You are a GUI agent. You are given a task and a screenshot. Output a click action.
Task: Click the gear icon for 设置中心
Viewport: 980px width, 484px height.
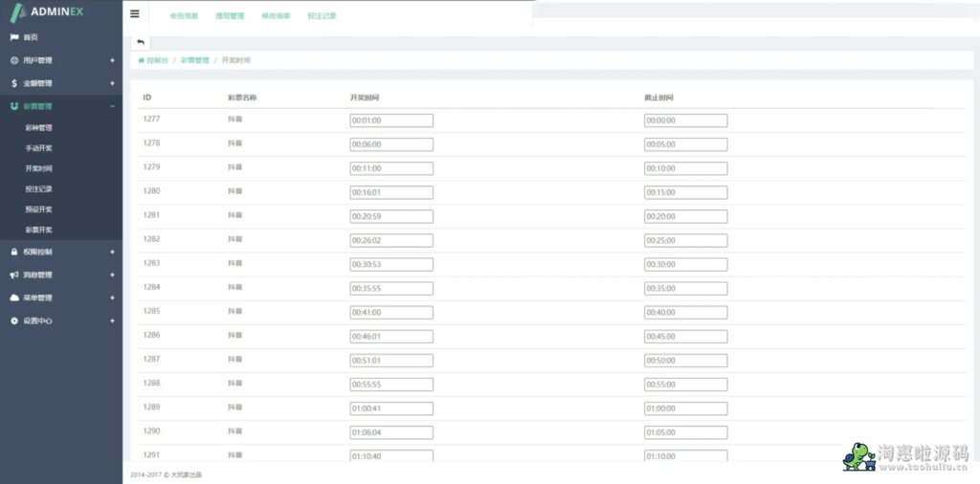pos(13,320)
